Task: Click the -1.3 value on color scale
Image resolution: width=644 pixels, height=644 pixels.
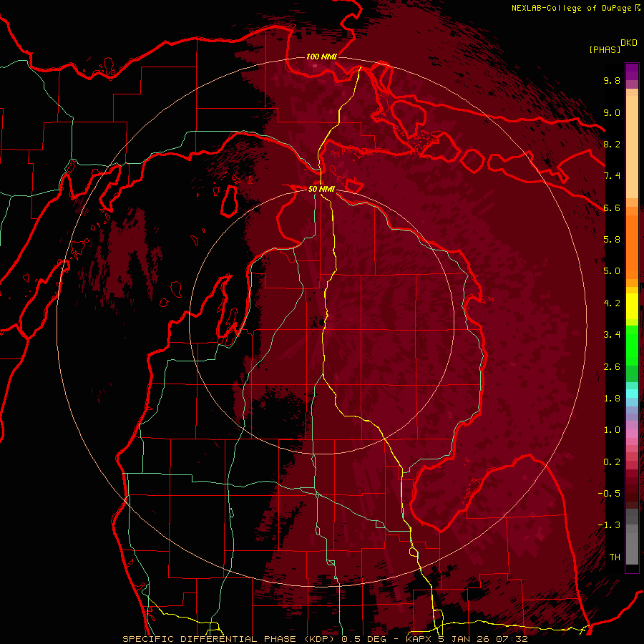Action: pos(609,525)
